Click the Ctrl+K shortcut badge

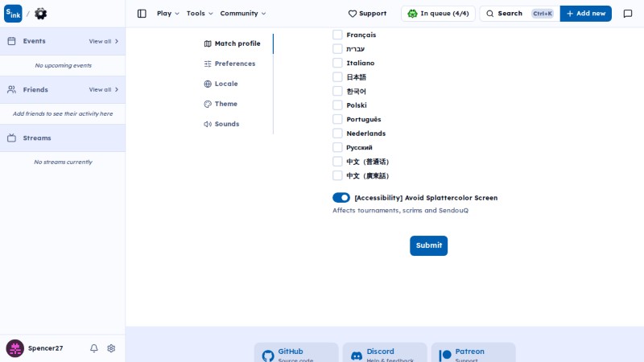click(542, 14)
